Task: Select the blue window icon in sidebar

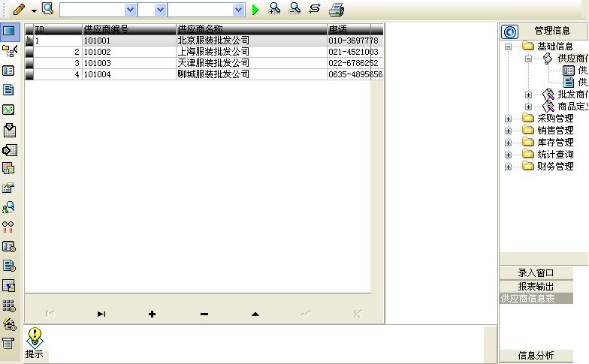Action: pyautogui.click(x=9, y=30)
